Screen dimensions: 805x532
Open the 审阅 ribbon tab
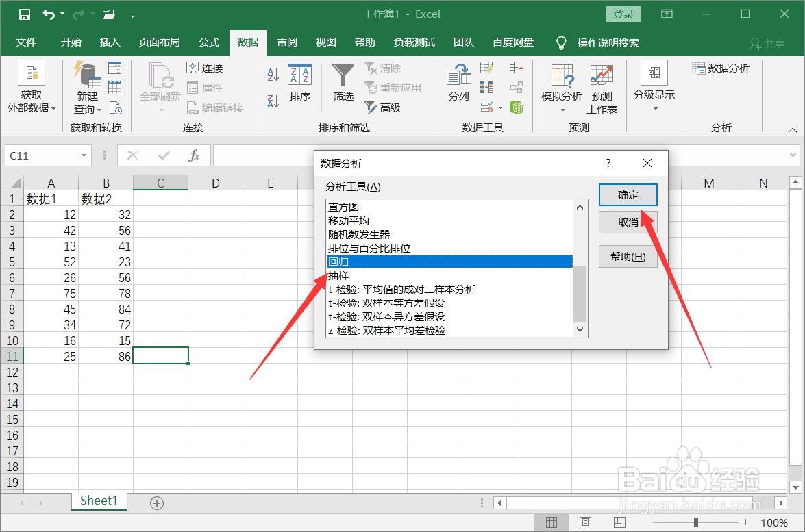coord(287,42)
